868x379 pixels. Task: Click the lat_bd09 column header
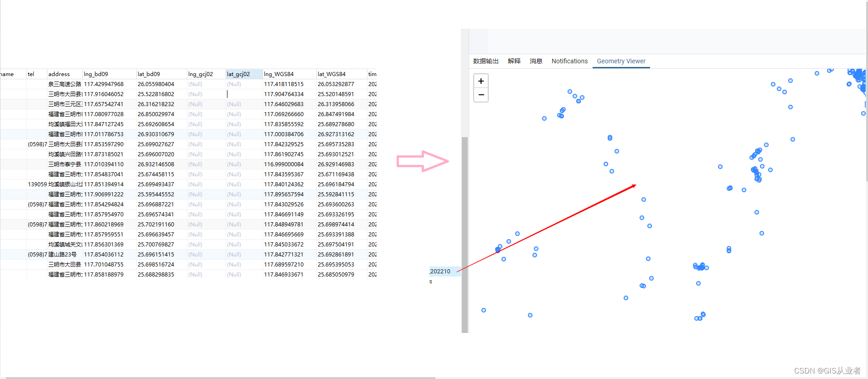coord(162,74)
